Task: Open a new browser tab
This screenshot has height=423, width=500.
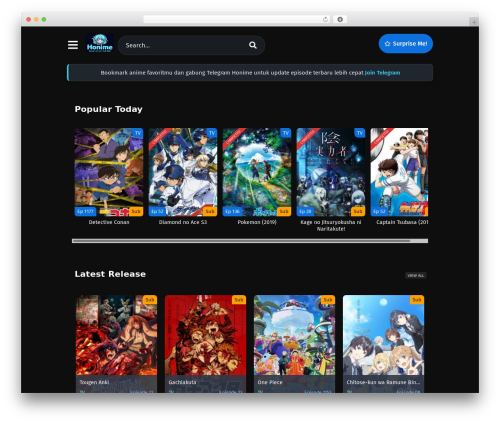Action: pos(474,22)
